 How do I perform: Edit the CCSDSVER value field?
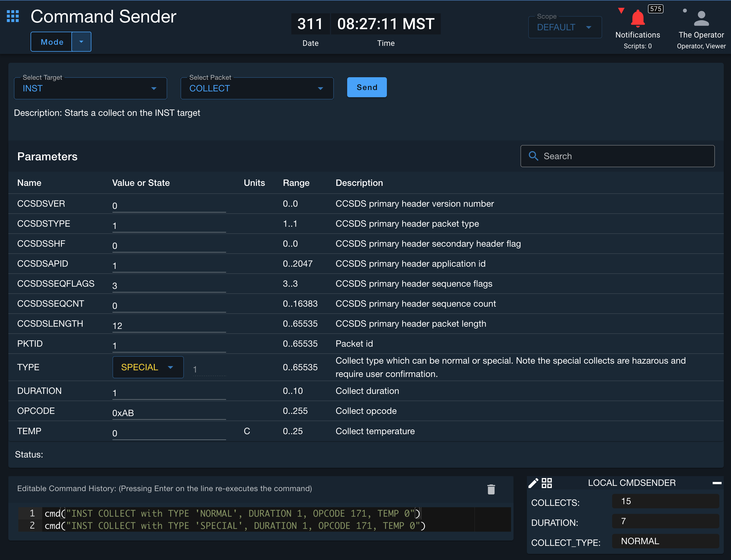point(169,205)
